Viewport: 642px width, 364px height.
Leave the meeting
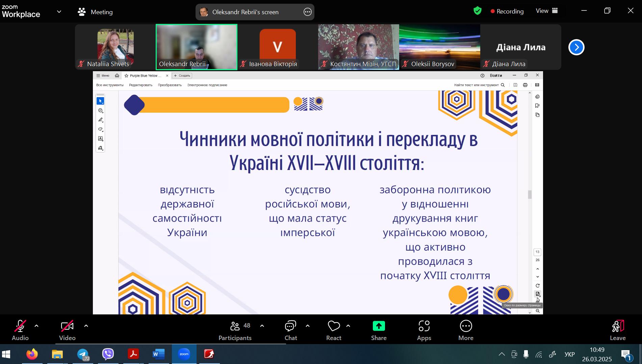[618, 330]
